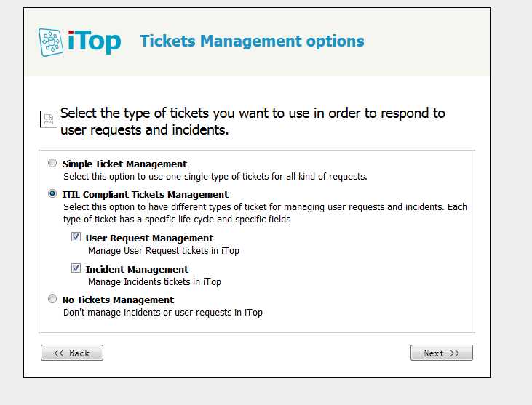This screenshot has height=405, width=532.
Task: Uncheck User Request Management checkbox
Action: coord(76,236)
